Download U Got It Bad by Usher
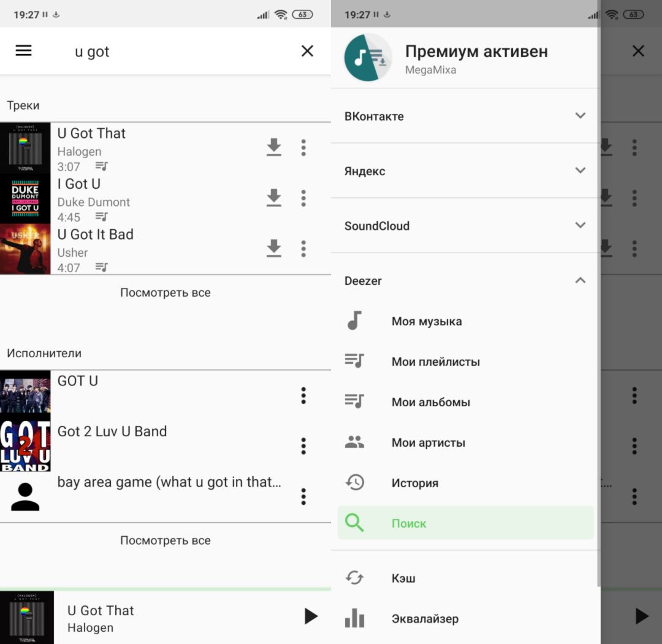Viewport: 662px width, 644px height. pos(273,249)
